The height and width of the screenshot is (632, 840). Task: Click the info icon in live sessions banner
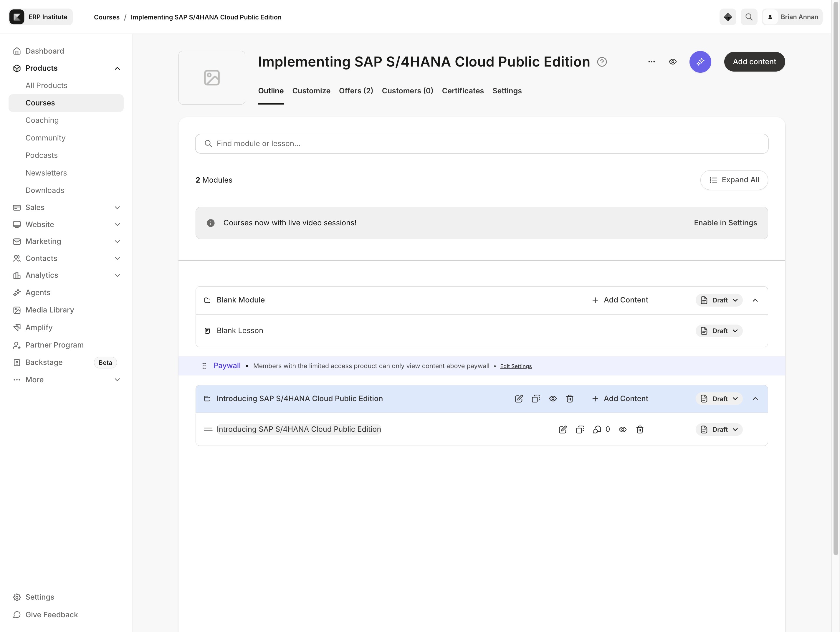click(x=211, y=223)
